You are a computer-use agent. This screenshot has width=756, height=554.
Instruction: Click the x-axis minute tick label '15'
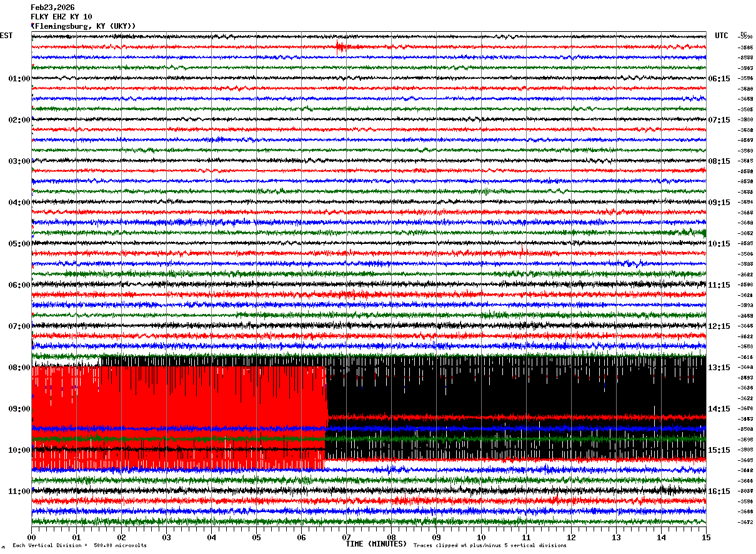(x=706, y=537)
